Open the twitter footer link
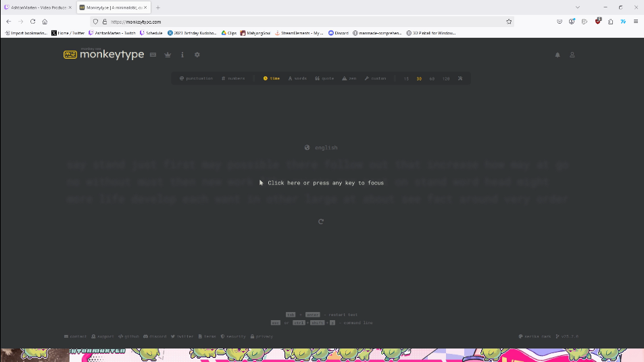 coord(182,336)
